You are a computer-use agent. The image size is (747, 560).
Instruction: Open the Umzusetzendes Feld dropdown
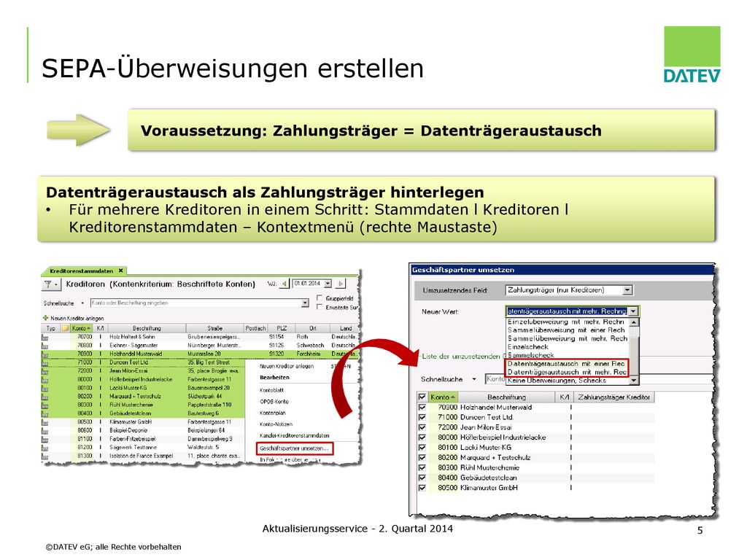[x=628, y=290]
